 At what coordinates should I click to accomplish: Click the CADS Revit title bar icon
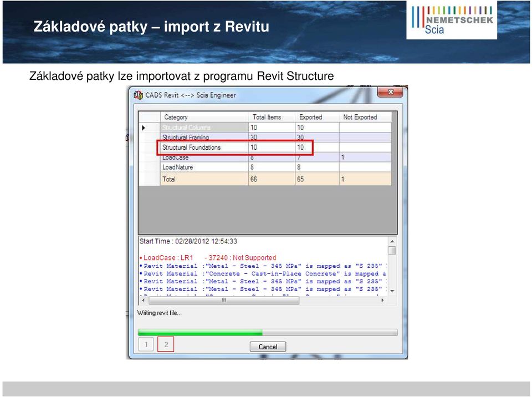pos(138,95)
